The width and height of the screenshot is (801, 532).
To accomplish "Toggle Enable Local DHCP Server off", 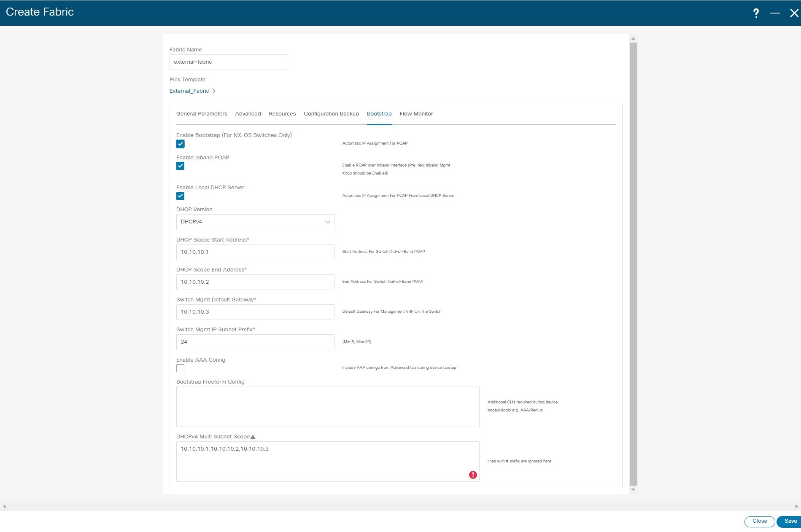I will click(180, 196).
